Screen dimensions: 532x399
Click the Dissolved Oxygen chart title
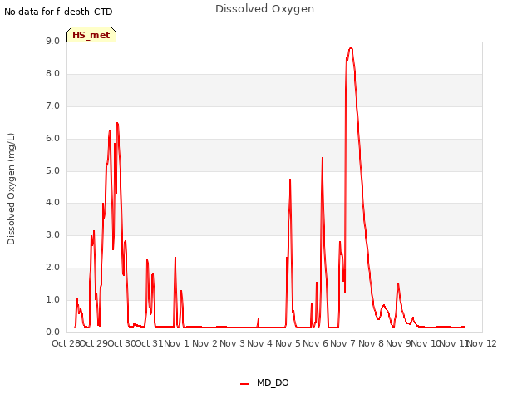[x=264, y=9]
